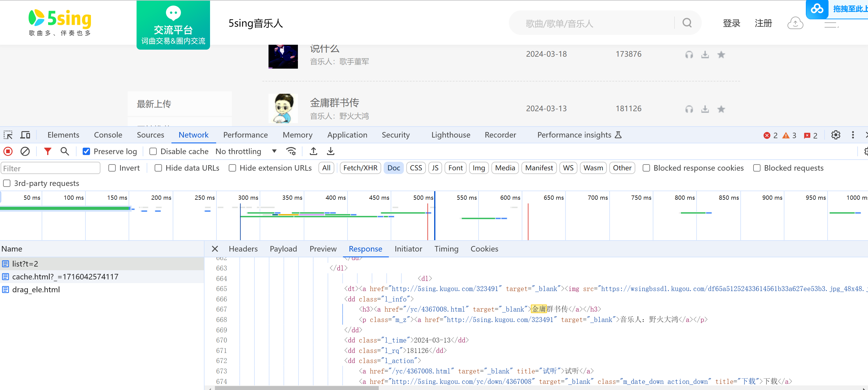Select the All request type filter
The width and height of the screenshot is (868, 390).
pos(326,168)
